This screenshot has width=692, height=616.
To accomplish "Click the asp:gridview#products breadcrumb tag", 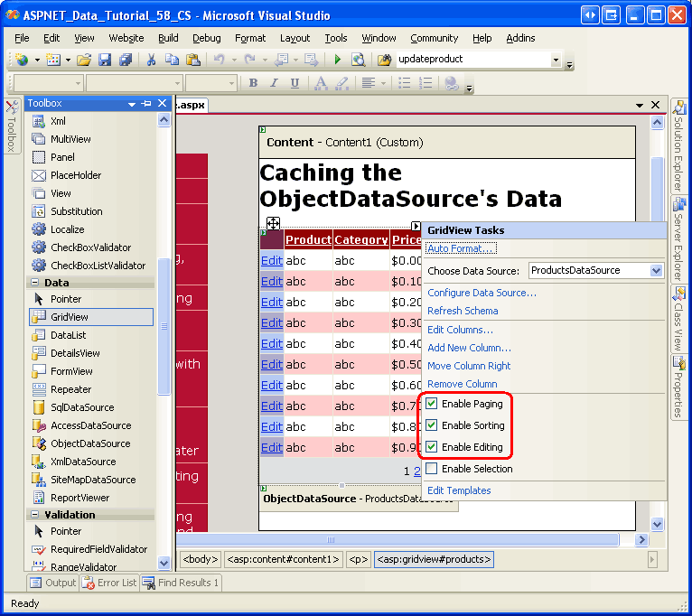I will coord(434,559).
